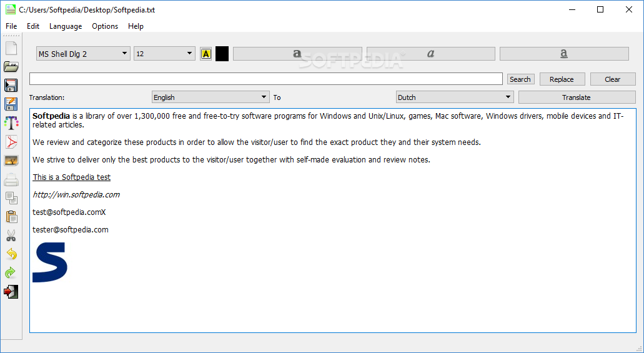
Task: Open the MS Shell Dlg 2 font dropdown
Action: [83, 54]
